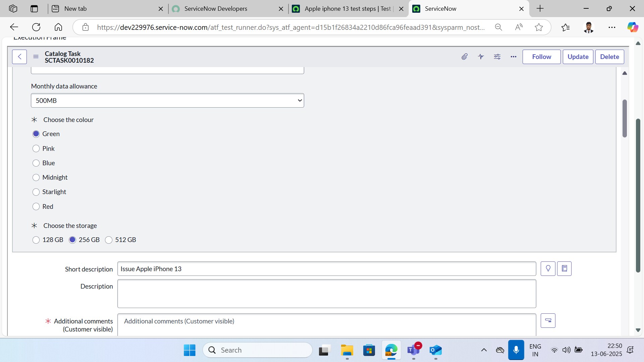
Task: Open the favorites list icon
Action: (x=566, y=27)
